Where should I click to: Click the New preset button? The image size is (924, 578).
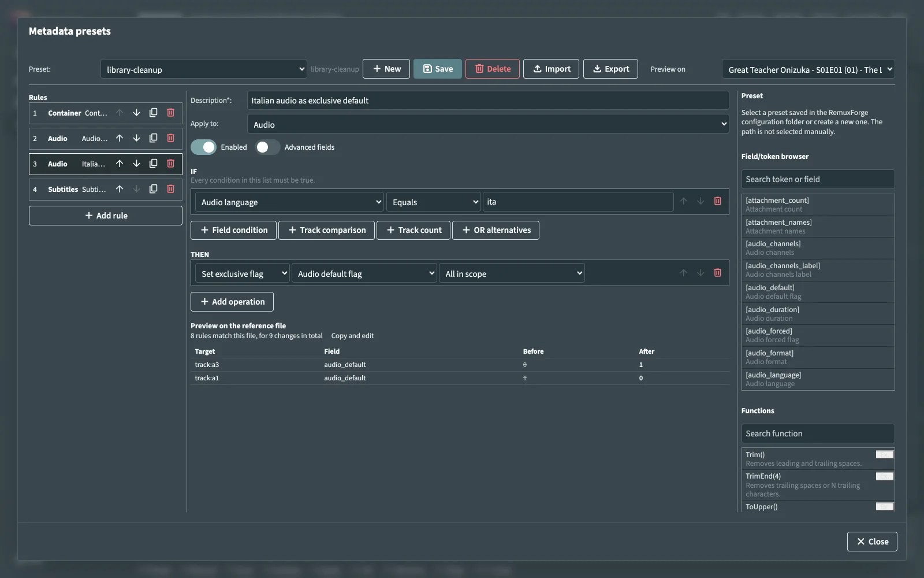pos(386,69)
